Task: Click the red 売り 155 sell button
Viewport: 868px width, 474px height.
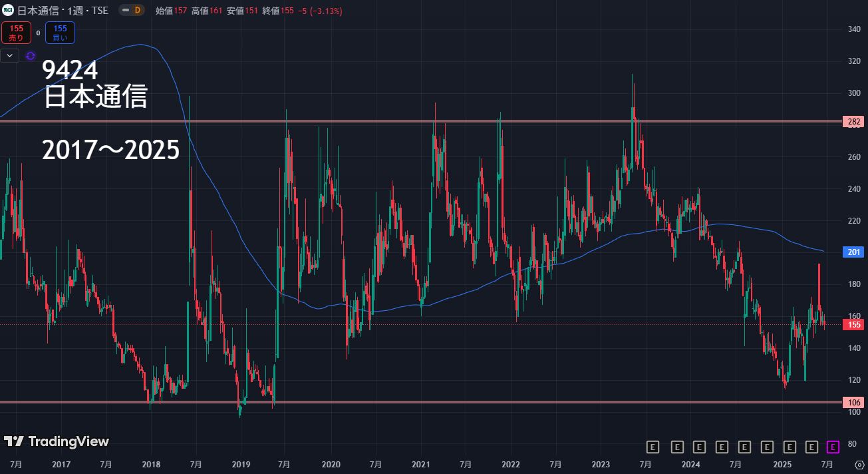Action: pos(17,33)
